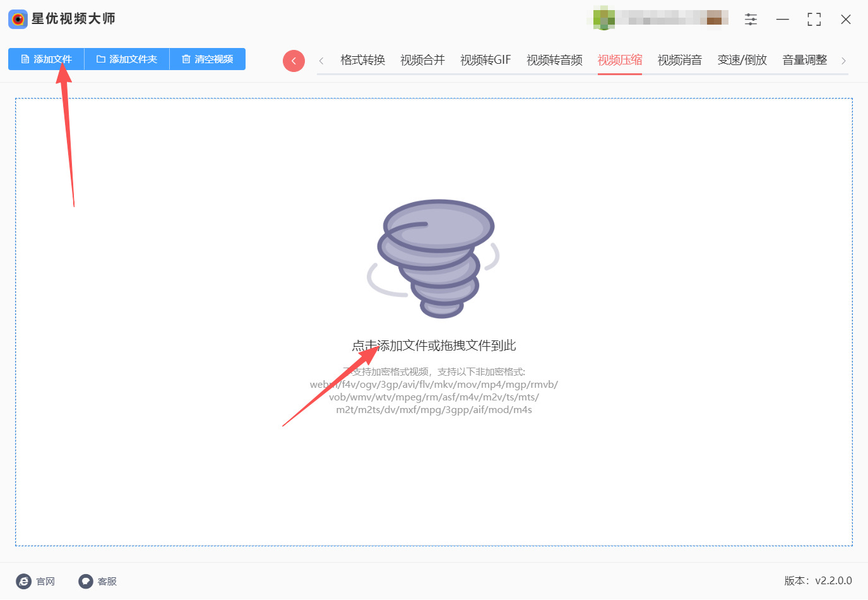868x600 pixels.
Task: Switch to the 视频消音 tab
Action: [x=680, y=60]
